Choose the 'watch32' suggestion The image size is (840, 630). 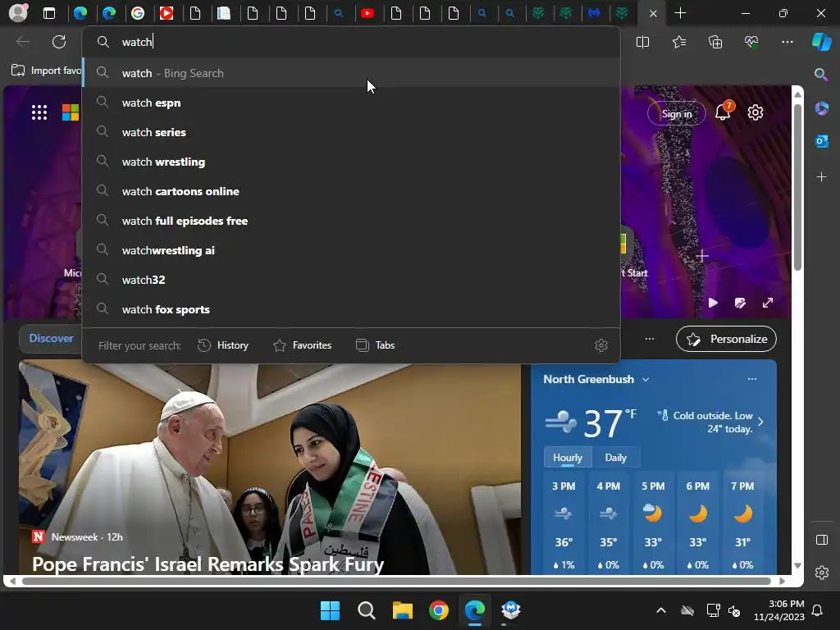coord(351,280)
